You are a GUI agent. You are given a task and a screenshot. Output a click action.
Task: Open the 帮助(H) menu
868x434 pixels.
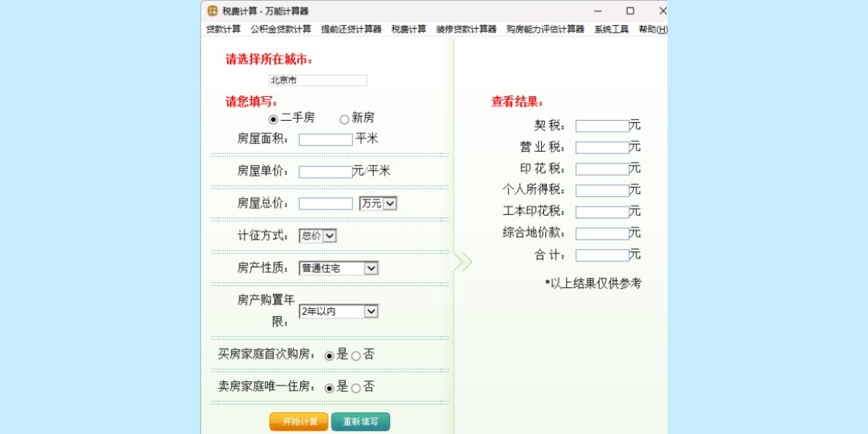coord(652,29)
